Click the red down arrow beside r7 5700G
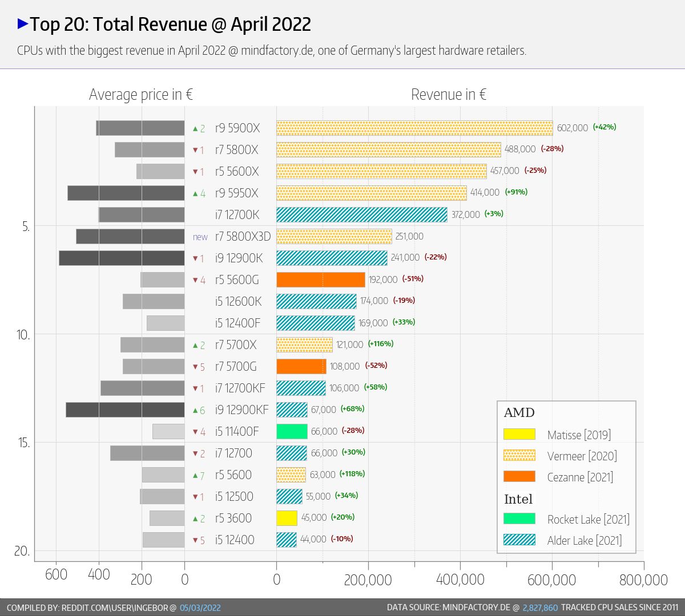The image size is (685, 616). pyautogui.click(x=195, y=367)
